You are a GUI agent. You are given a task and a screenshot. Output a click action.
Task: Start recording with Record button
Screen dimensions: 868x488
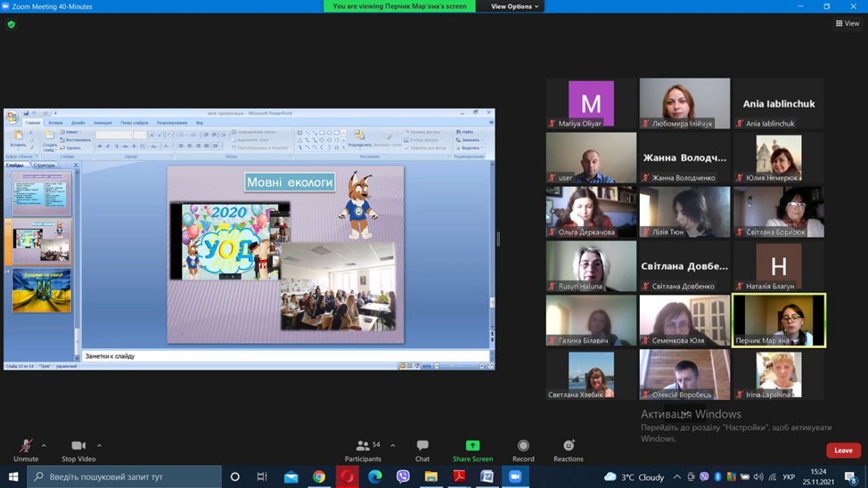coord(523,449)
